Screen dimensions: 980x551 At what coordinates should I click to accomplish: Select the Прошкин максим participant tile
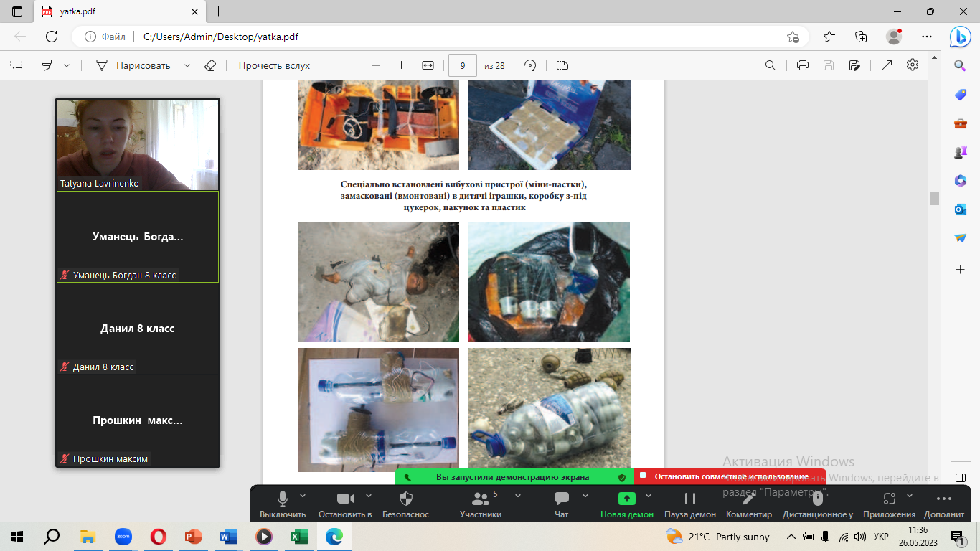click(x=138, y=420)
